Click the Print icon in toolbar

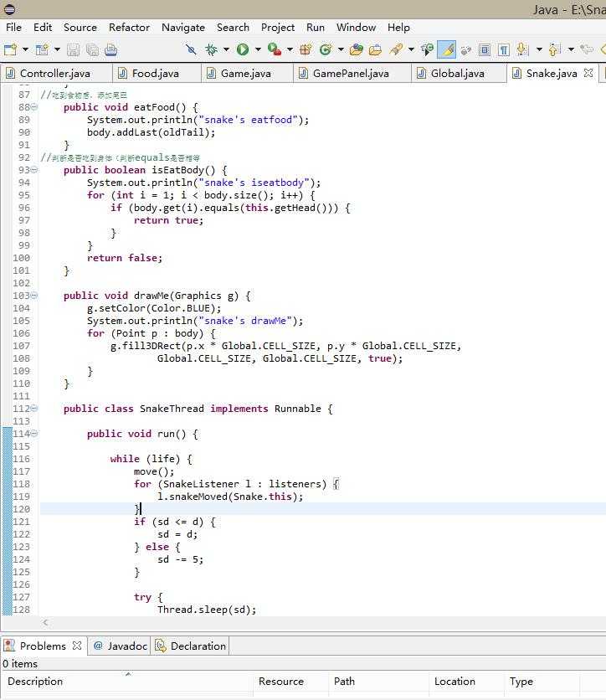(110, 49)
